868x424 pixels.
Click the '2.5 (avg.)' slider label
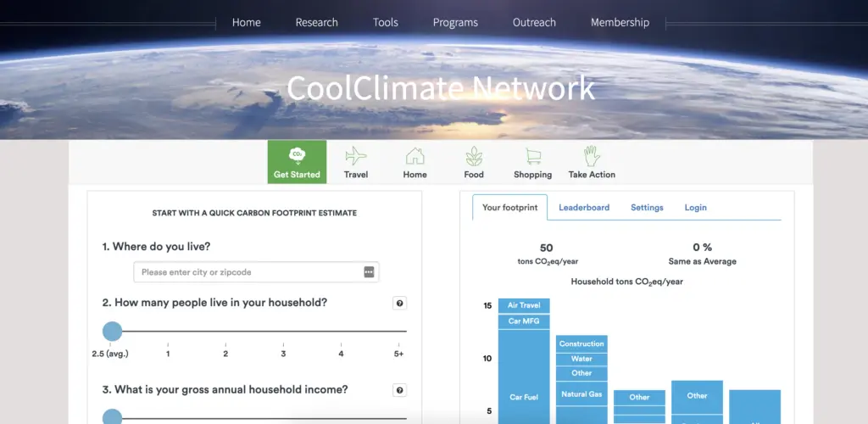point(110,354)
